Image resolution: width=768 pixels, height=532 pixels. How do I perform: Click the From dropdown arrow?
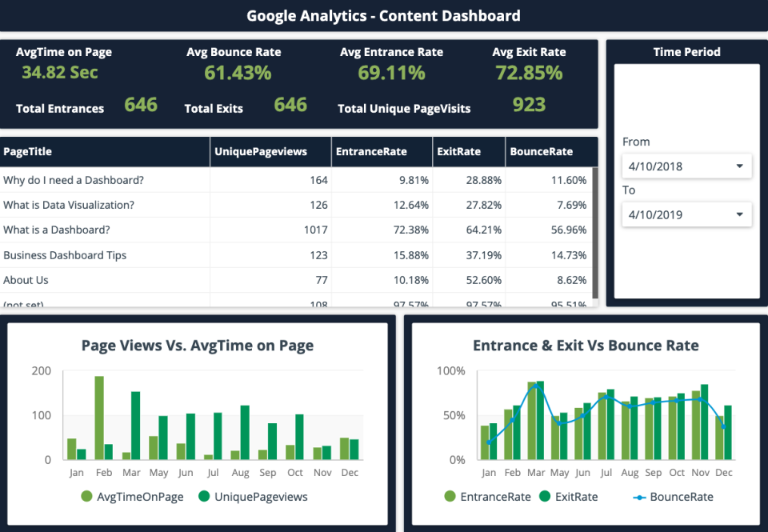(x=739, y=166)
